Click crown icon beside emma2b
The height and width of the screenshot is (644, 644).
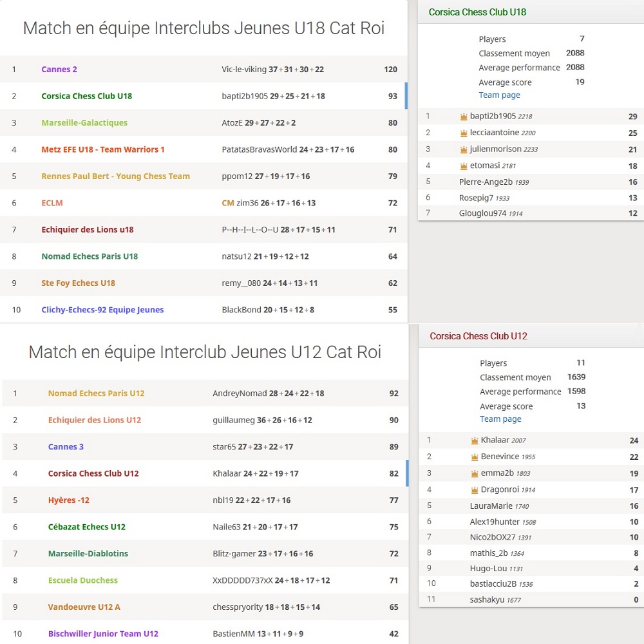[475, 473]
